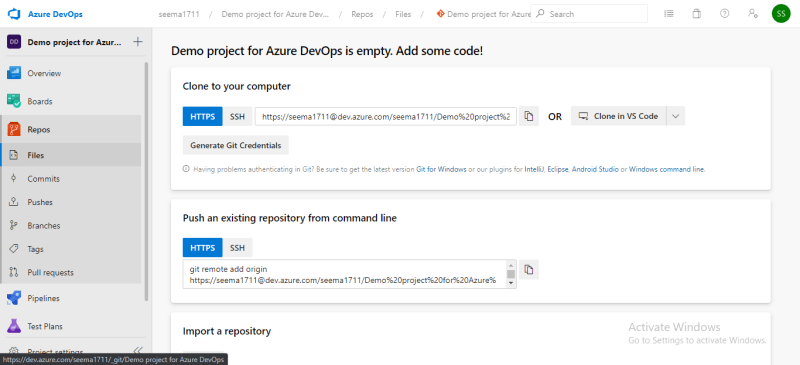Open the Pushes icon in sidebar
The width and height of the screenshot is (800, 365).
pos(14,202)
